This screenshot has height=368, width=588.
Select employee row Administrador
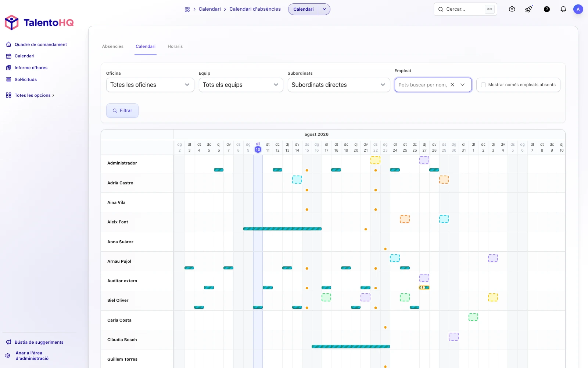click(122, 163)
